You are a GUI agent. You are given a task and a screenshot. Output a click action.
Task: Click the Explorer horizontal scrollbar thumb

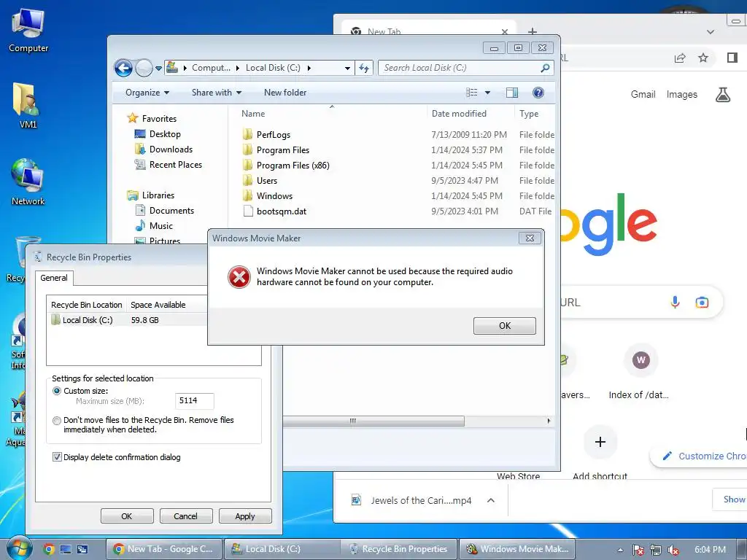point(373,421)
